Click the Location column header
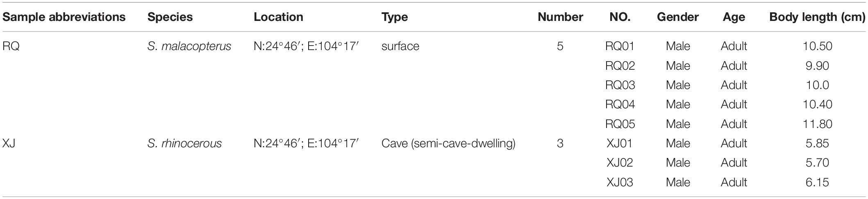The image size is (868, 199). tap(278, 17)
